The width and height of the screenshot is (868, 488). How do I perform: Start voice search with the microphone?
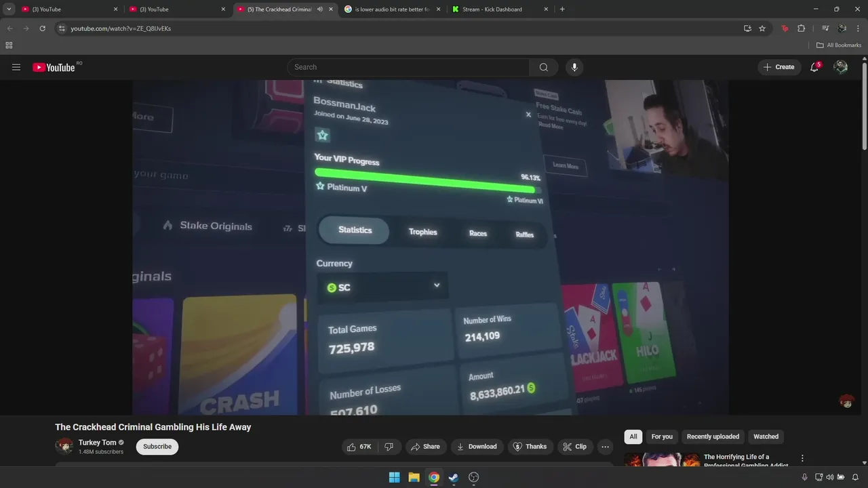(574, 67)
